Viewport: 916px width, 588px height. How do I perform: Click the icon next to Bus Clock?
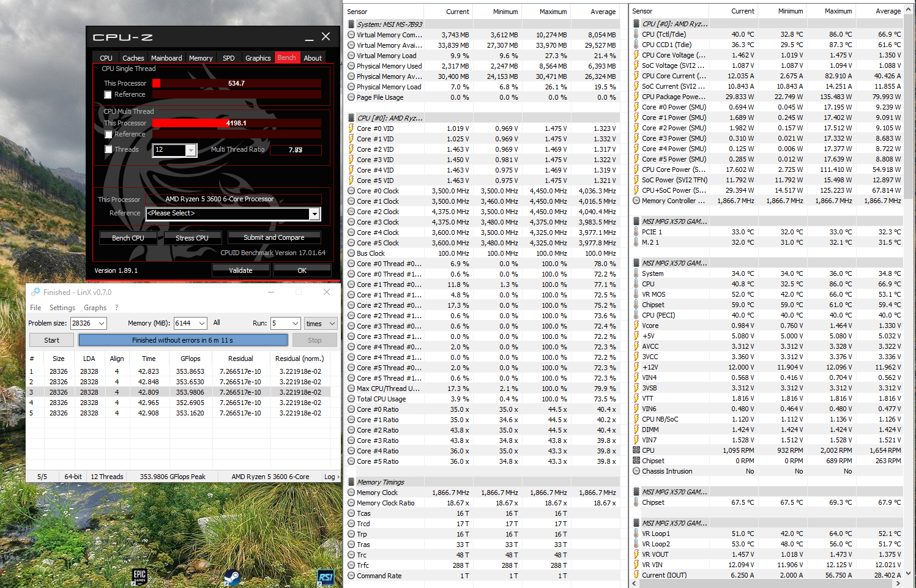pos(351,253)
